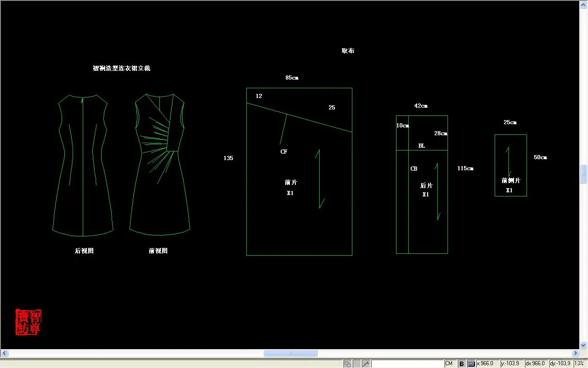This screenshot has width=588, height=368.
Task: Click the 135 height label
Action: tap(228, 158)
